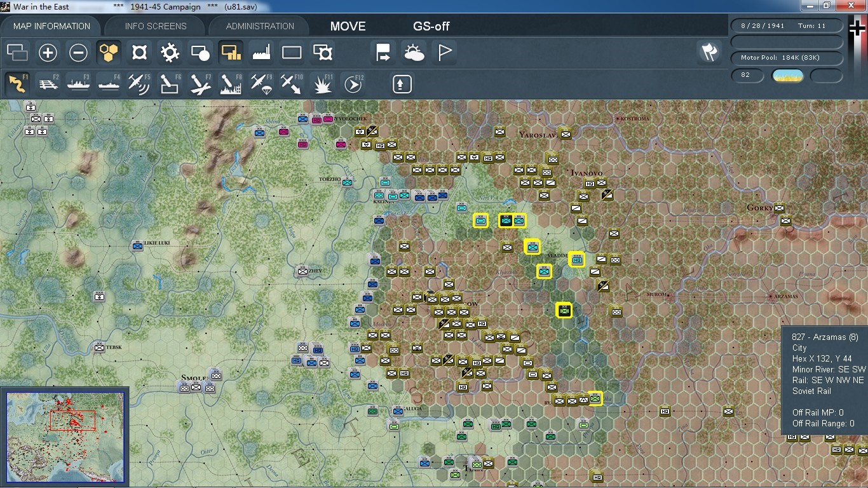Image resolution: width=868 pixels, height=488 pixels.
Task: Click the Yaroslavl city label
Action: [x=539, y=135]
